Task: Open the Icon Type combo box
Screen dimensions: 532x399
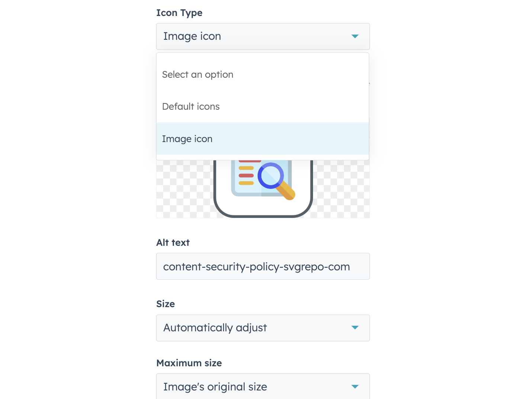Action: point(263,36)
